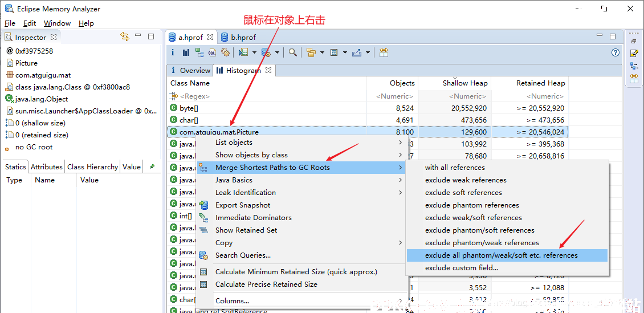
Task: Click the Export toolbar icon
Action: point(357,52)
